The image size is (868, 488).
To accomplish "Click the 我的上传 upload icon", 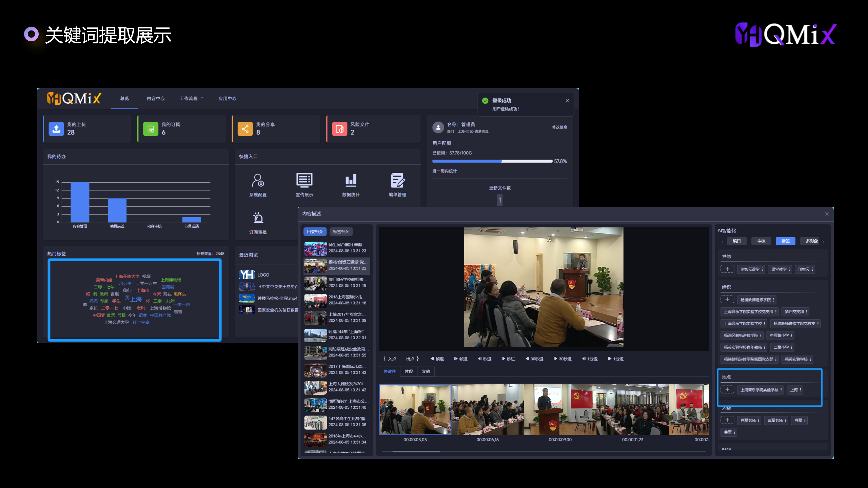I will [x=56, y=129].
